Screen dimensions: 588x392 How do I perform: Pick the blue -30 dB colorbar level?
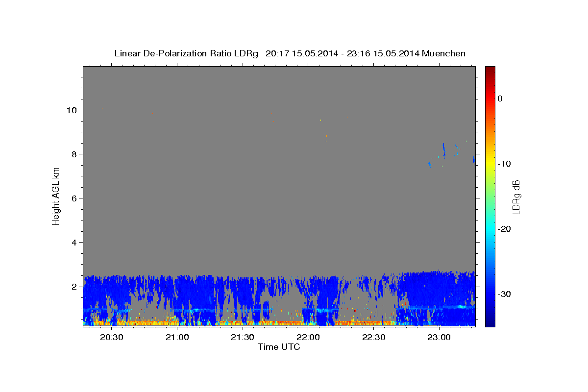(x=490, y=294)
